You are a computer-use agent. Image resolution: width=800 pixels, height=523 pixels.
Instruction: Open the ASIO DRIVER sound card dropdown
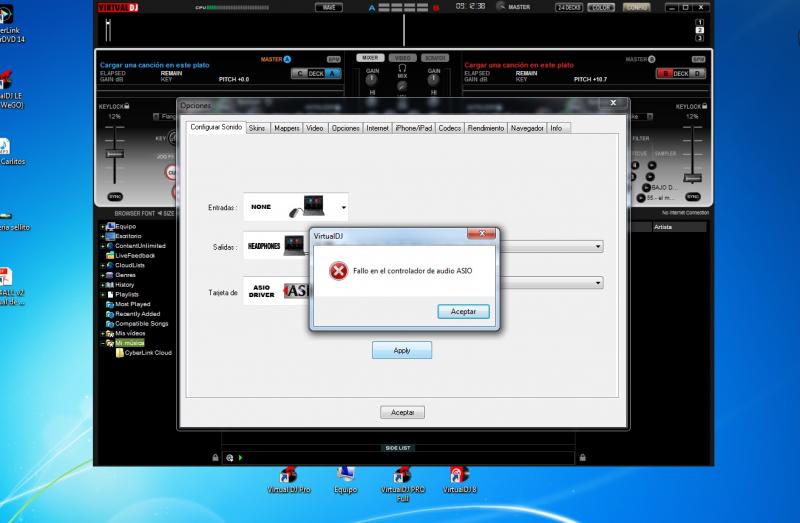pos(276,291)
